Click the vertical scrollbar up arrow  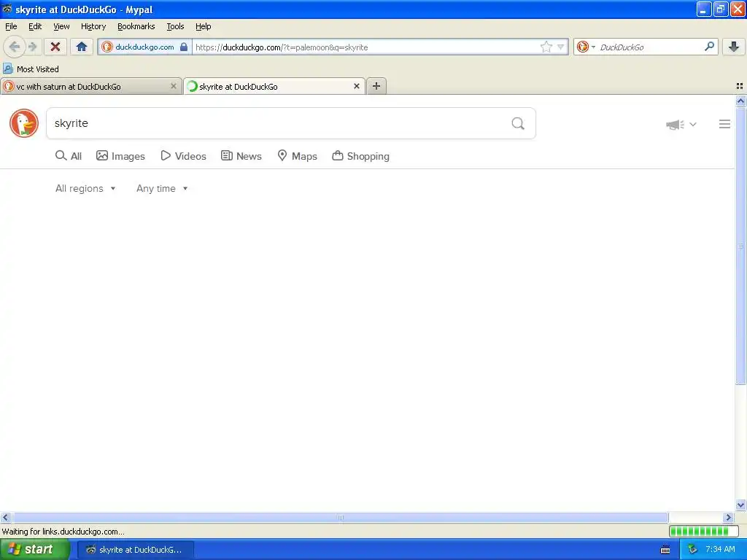coord(740,101)
